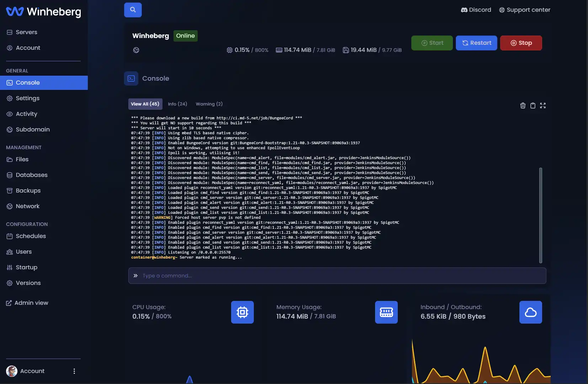The image size is (588, 384).
Task: Clear console with the trash icon
Action: [x=523, y=106]
